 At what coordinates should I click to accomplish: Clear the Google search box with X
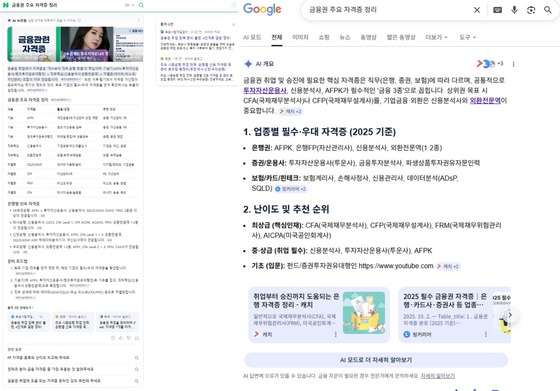tap(477, 10)
